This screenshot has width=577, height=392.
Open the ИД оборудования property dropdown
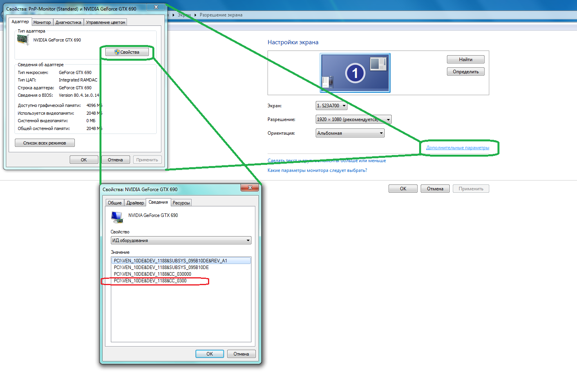(181, 240)
